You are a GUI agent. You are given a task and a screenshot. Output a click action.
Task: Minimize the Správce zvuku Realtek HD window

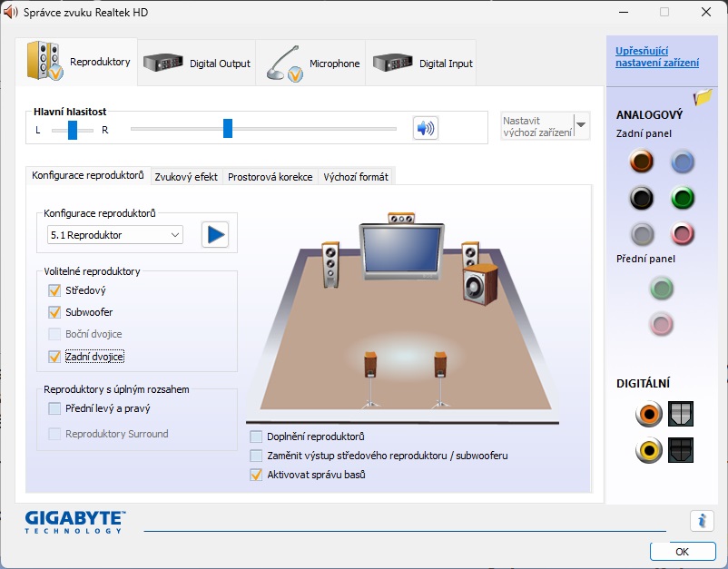click(x=624, y=12)
